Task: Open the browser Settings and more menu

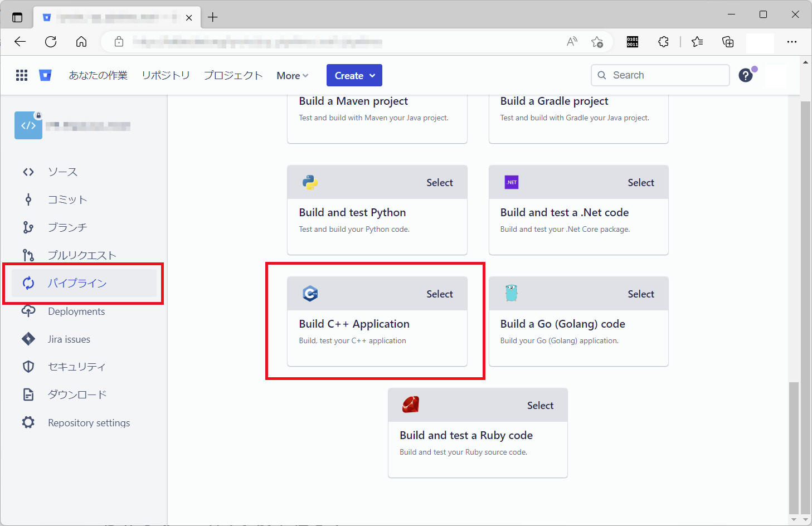Action: pyautogui.click(x=792, y=42)
